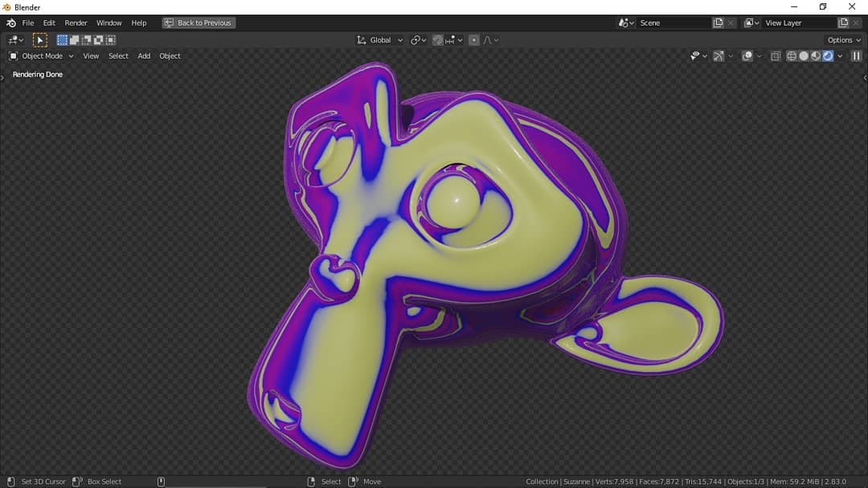Image resolution: width=868 pixels, height=488 pixels.
Task: Click the View Layer name field
Action: click(799, 23)
